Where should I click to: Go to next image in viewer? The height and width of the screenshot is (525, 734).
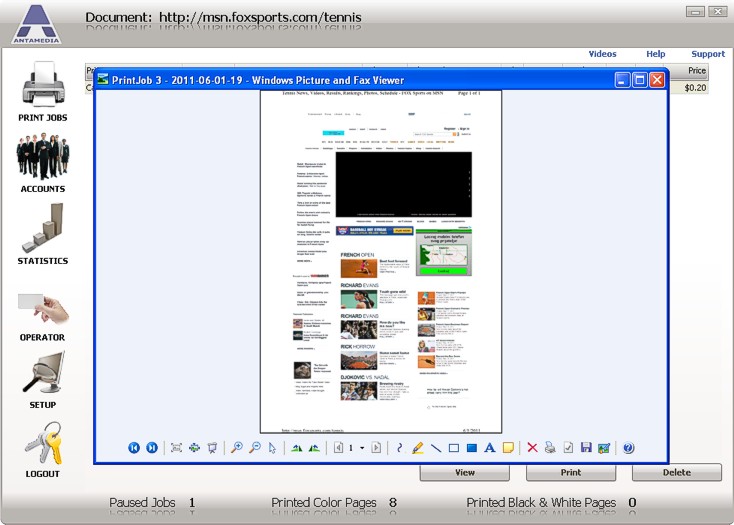tap(152, 448)
